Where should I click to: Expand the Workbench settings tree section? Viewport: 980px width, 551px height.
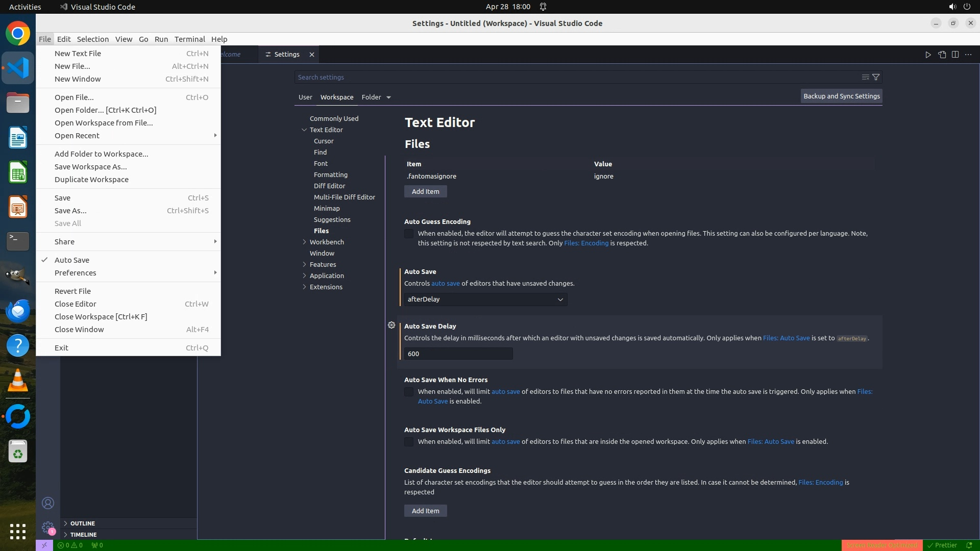pos(305,242)
